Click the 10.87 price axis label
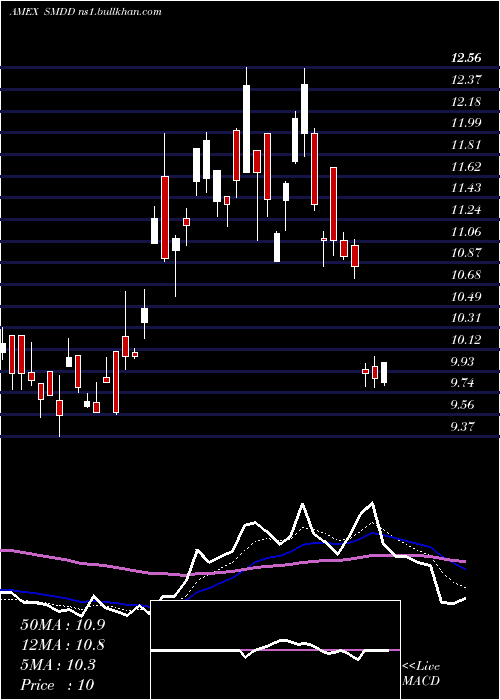The height and width of the screenshot is (700, 500). click(466, 253)
